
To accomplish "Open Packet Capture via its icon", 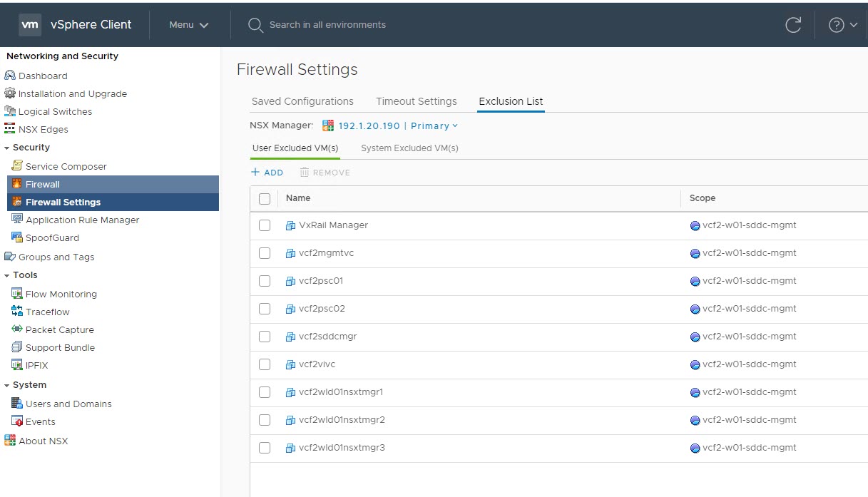I will (17, 329).
